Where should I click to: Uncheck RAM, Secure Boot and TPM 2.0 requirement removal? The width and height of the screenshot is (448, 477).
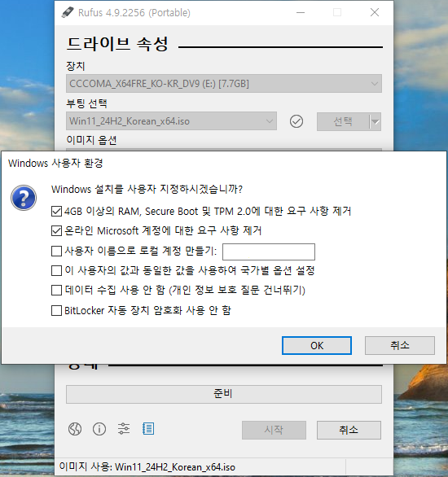tap(56, 211)
